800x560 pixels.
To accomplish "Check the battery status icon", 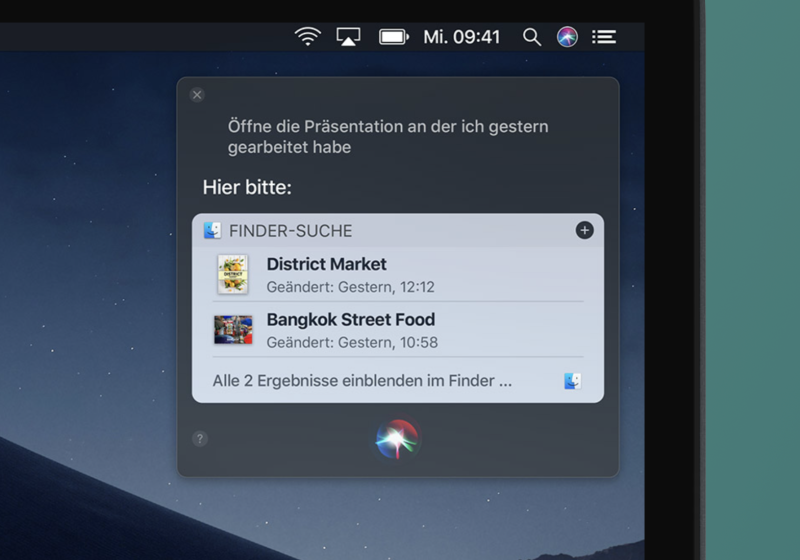I will coord(393,37).
